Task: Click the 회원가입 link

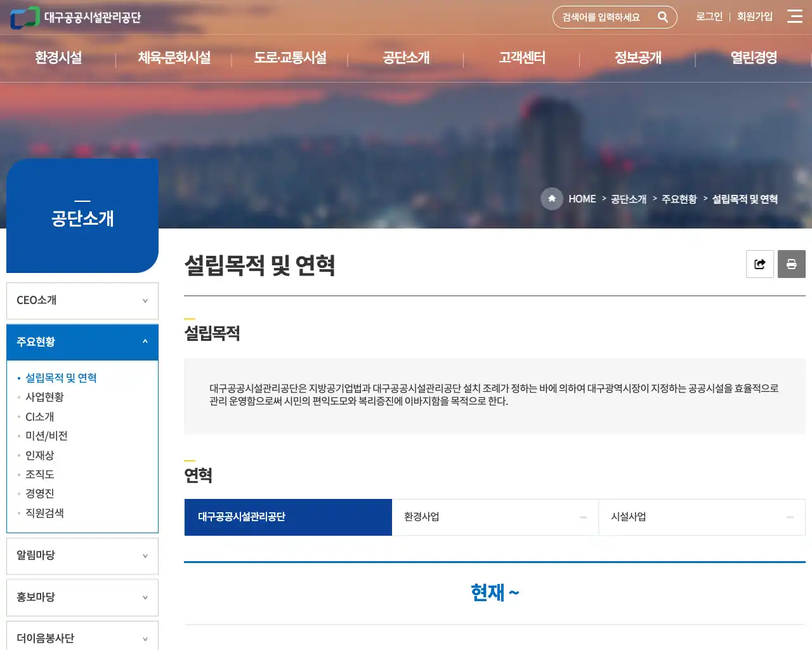Action: click(x=755, y=17)
